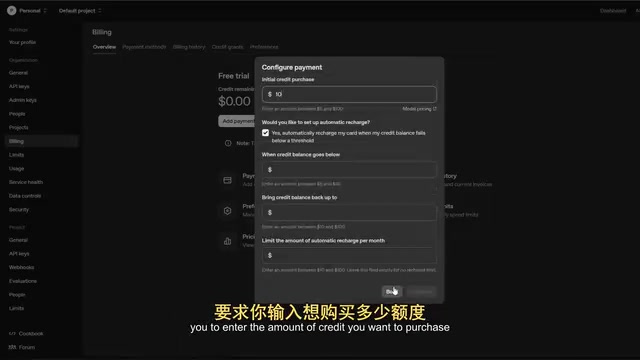Open API keys under Project section
The image size is (640, 360).
19,253
